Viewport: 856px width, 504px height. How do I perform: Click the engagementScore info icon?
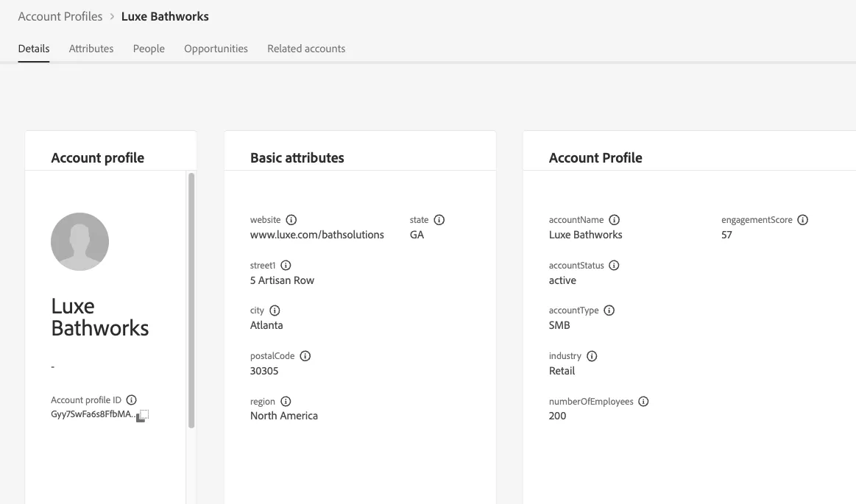click(x=802, y=220)
